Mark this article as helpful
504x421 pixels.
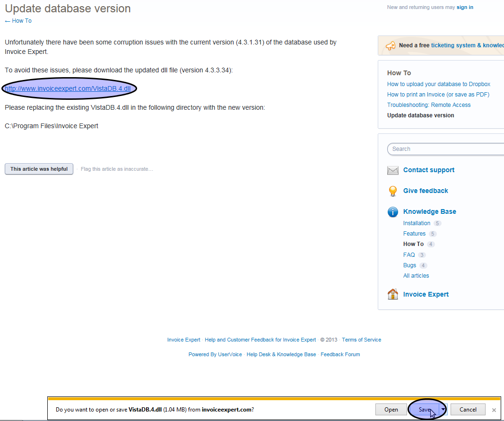point(39,169)
